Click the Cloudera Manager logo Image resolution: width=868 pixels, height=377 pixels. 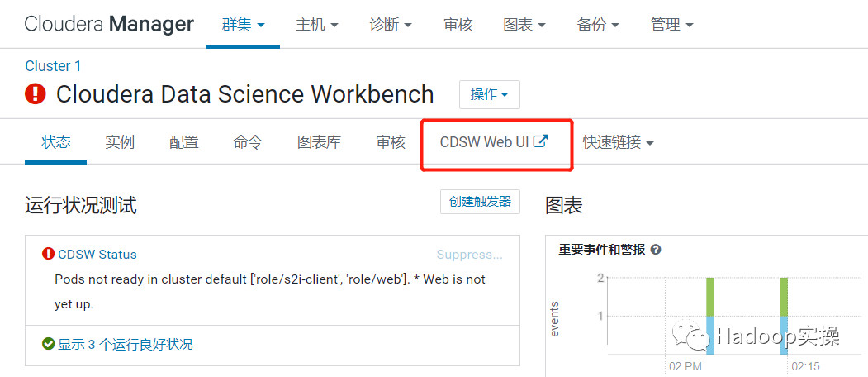coord(109,25)
